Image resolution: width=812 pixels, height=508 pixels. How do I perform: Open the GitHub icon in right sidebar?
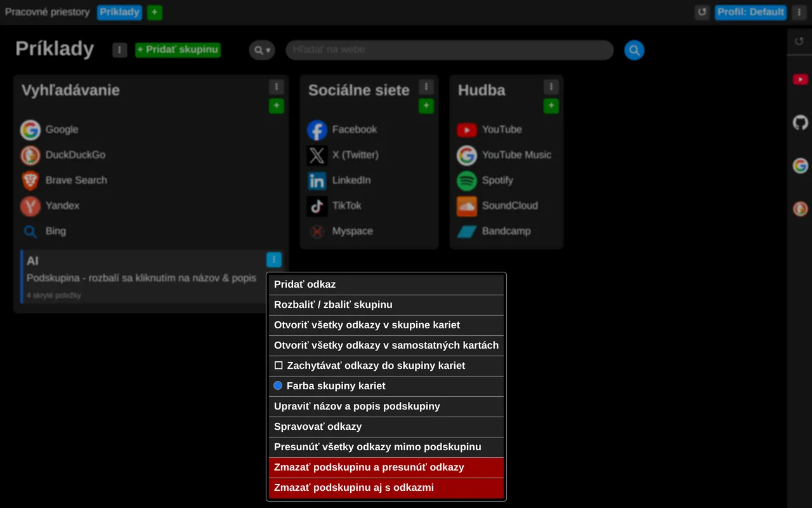click(800, 123)
